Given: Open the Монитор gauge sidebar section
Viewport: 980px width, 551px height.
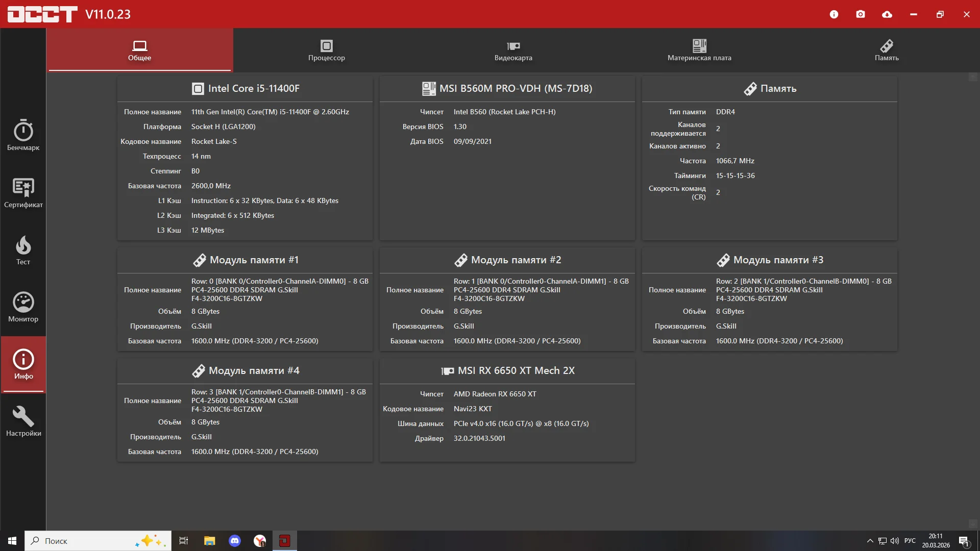Looking at the screenshot, I should [x=23, y=307].
